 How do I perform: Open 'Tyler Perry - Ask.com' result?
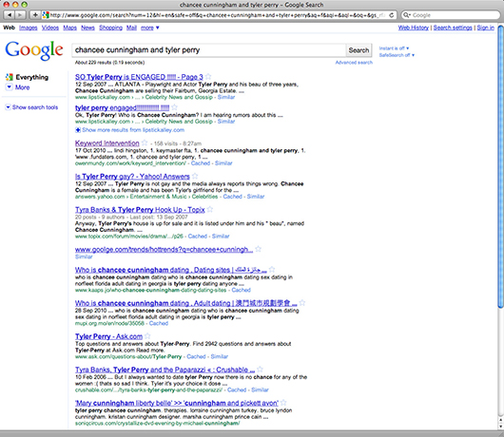point(108,336)
